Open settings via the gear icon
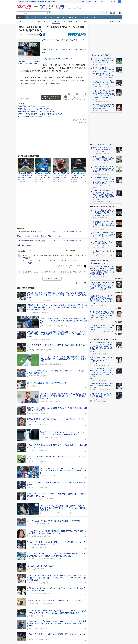 (x=120, y=13)
